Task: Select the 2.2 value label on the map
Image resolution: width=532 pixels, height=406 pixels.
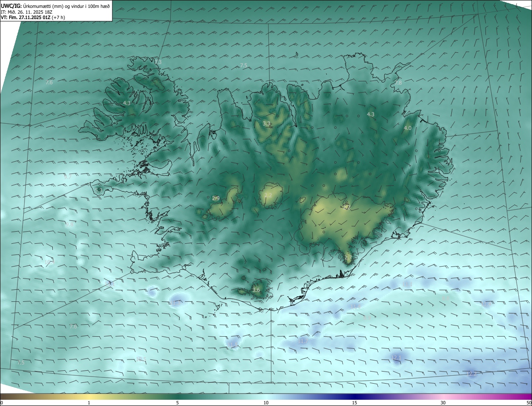Action: [x=268, y=195]
